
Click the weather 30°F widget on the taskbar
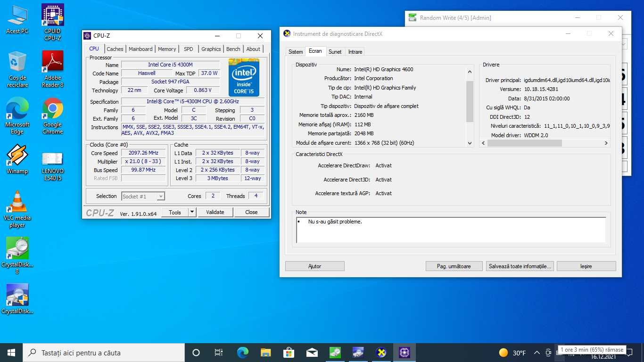(512, 353)
